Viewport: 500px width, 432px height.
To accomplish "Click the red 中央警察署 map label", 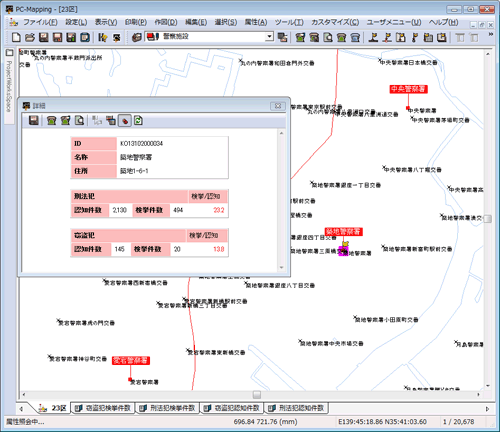I will 408,89.
